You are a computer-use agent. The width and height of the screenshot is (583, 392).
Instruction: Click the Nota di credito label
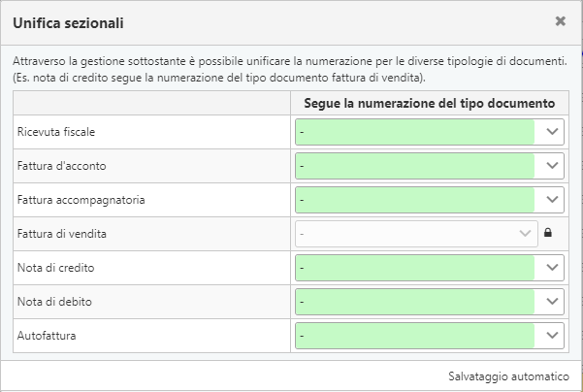point(55,268)
